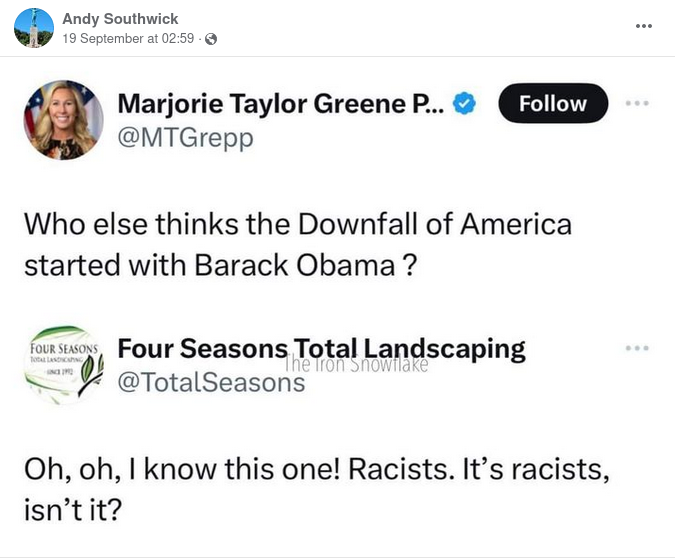Click the @MTGrepp handle
Viewport: 675px width, 559px height.
tap(186, 137)
